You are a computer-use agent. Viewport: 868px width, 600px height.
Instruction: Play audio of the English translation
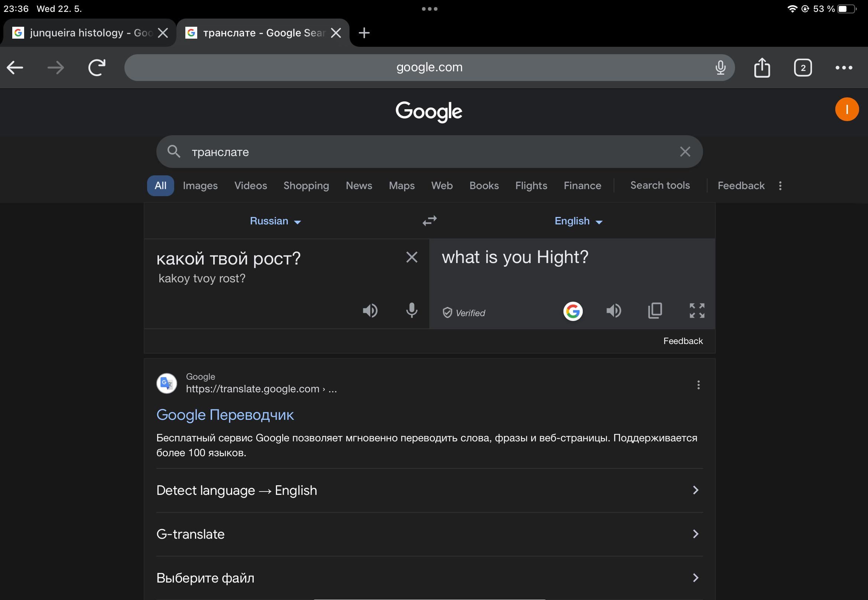pyautogui.click(x=614, y=311)
